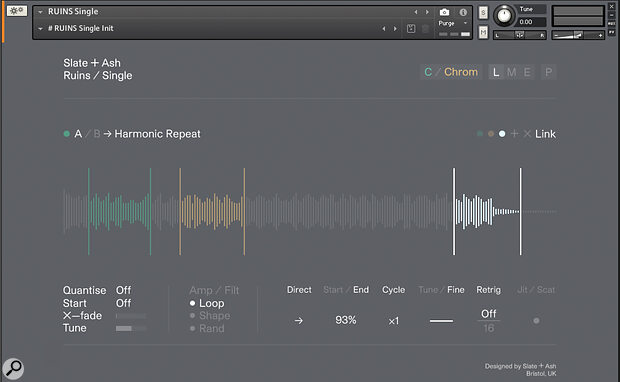Change the Retrig Off value
620x382 pixels.
coord(488,314)
